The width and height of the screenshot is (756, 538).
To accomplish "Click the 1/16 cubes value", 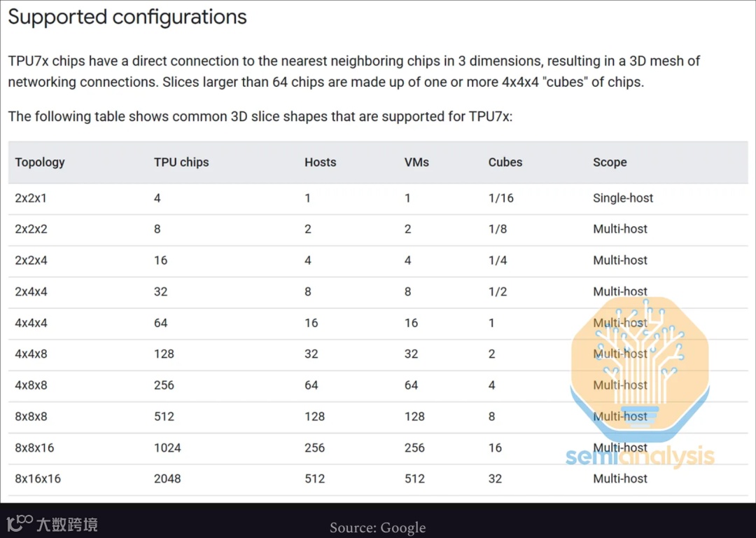I will click(x=501, y=198).
